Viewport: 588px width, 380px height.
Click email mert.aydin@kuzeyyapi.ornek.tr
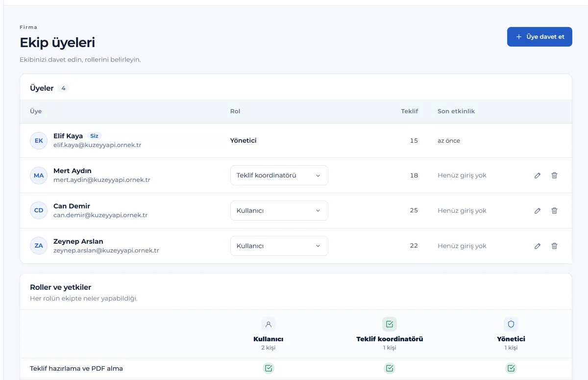pyautogui.click(x=102, y=180)
